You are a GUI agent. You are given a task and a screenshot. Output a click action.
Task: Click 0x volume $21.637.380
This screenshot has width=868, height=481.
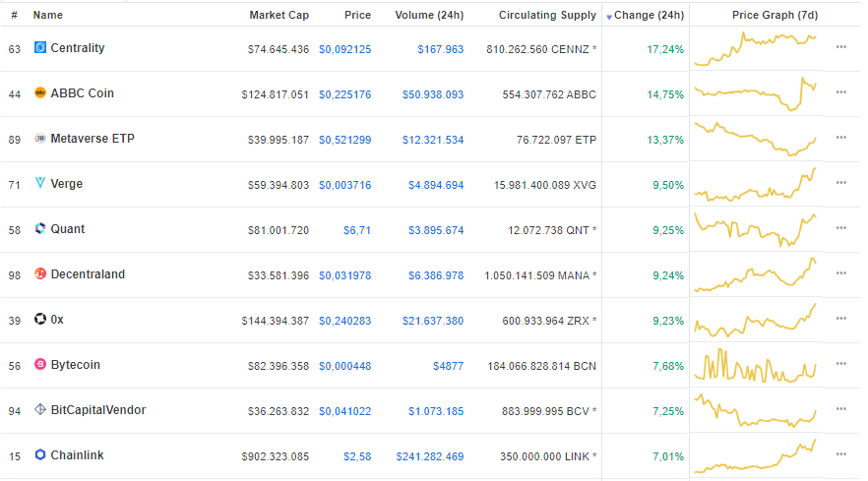pos(433,321)
